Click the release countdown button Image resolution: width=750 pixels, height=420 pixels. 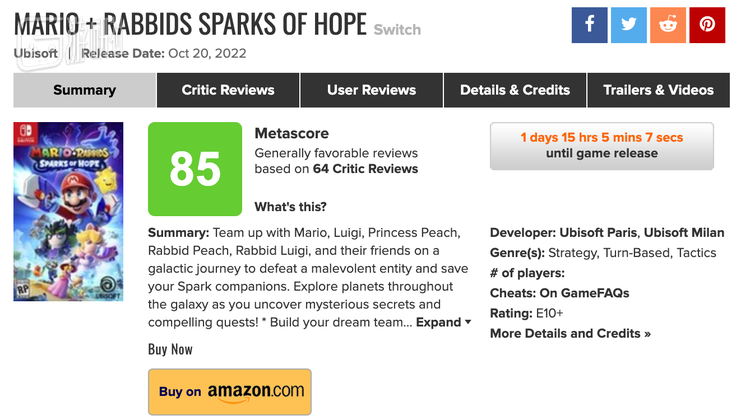[602, 145]
